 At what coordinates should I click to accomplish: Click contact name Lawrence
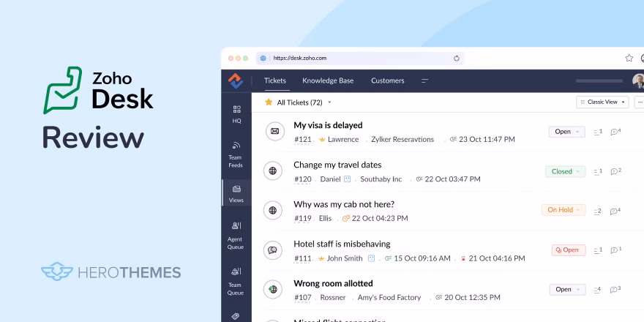pos(343,140)
